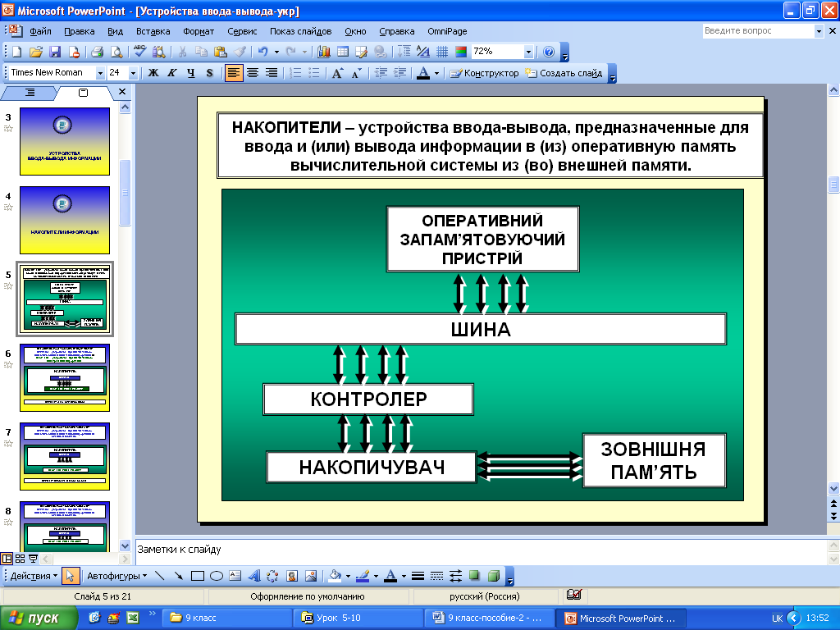Undo the last action
The image size is (840, 630).
pyautogui.click(x=262, y=52)
